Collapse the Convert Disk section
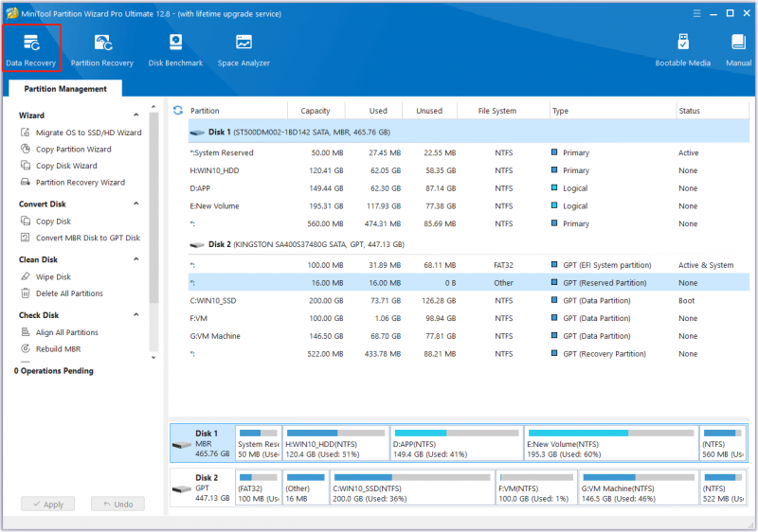This screenshot has height=532, width=758. coord(136,204)
